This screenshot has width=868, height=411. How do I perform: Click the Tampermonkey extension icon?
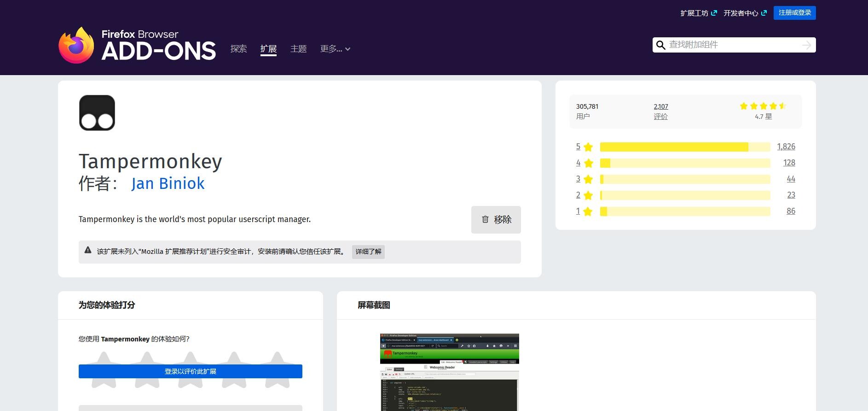[x=97, y=113]
